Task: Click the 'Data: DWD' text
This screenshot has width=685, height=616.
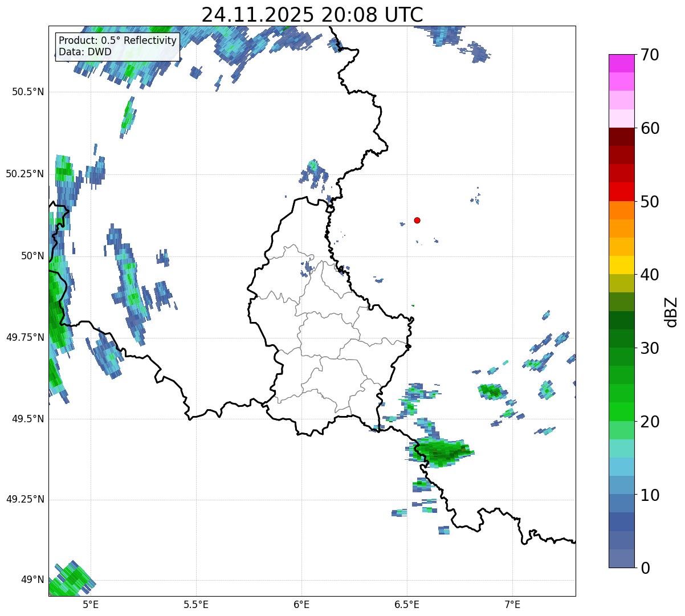Action: [85, 52]
